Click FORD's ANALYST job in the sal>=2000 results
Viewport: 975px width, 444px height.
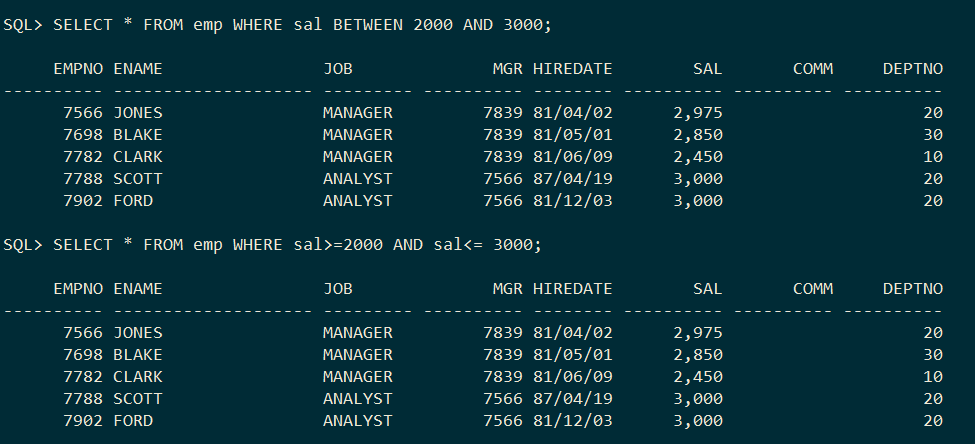[x=358, y=421]
